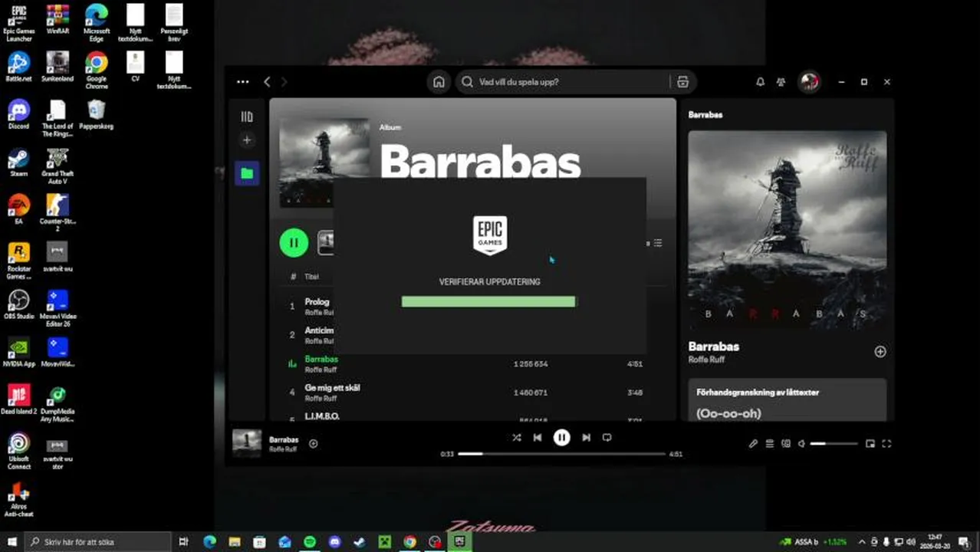Pause the album with the green button
The width and height of the screenshot is (980, 552).
tap(294, 242)
